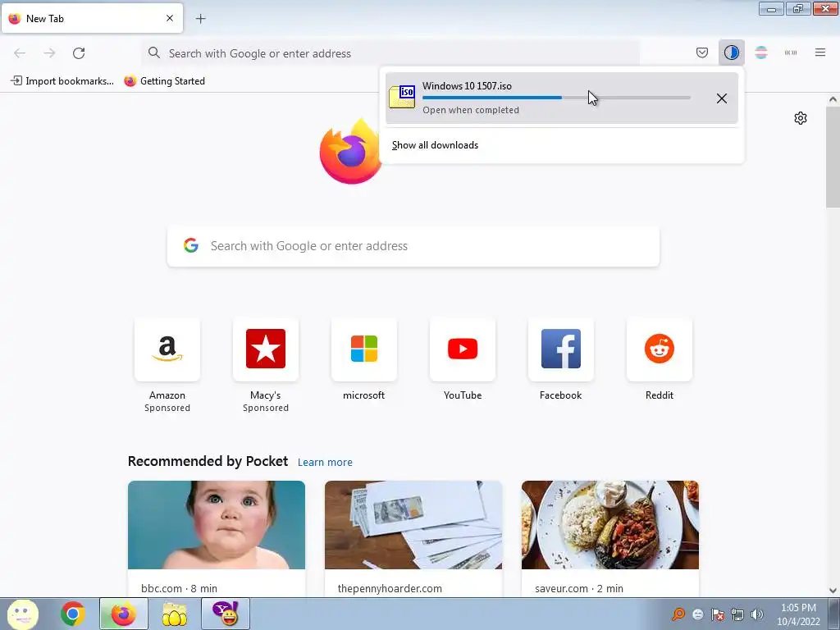Cancel the Windows 10 1507.iso download
840x630 pixels.
tap(722, 98)
